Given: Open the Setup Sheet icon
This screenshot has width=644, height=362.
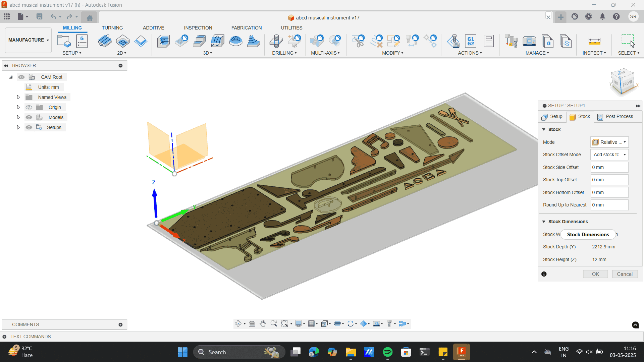Looking at the screenshot, I should click(489, 41).
